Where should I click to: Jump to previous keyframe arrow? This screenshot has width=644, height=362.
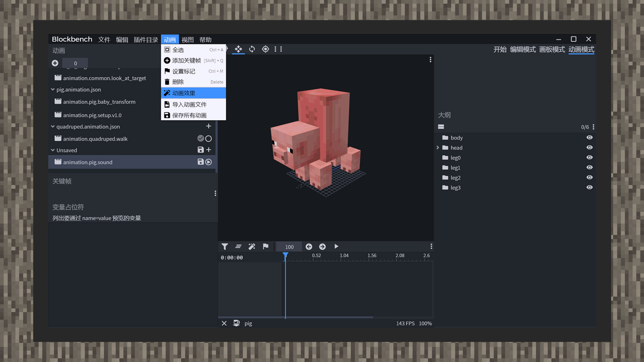309,247
